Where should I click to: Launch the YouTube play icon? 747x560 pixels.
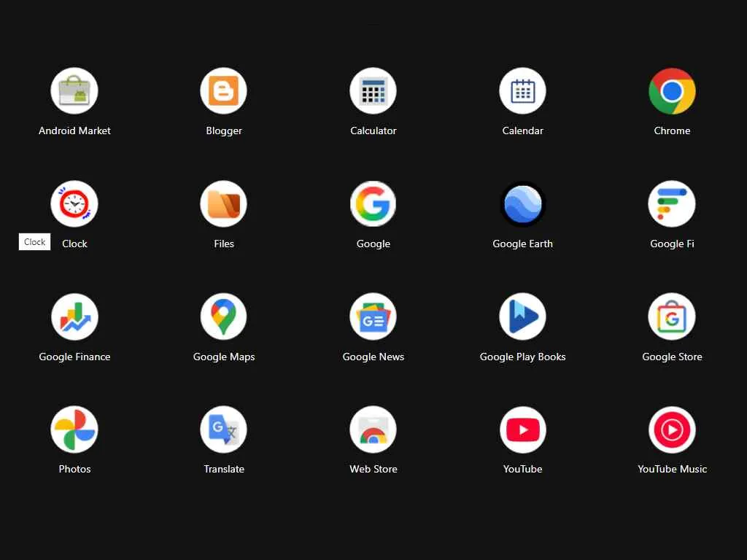[522, 429]
